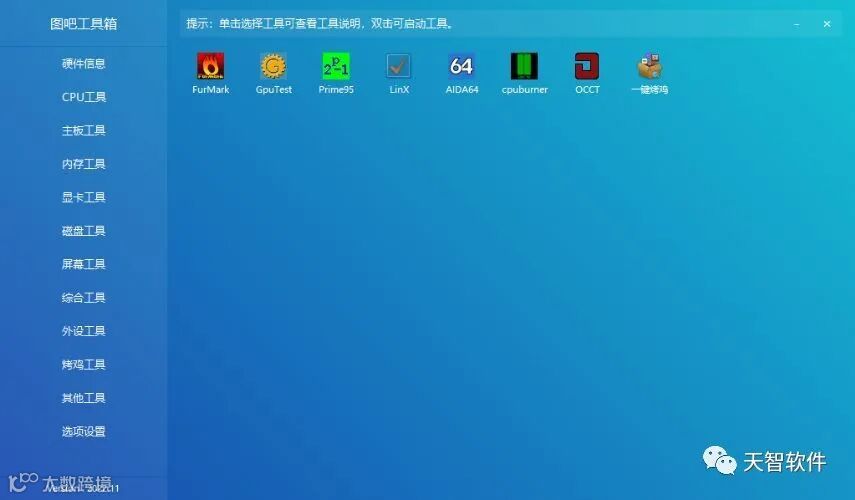Open the 屏幕工具 category
855x500 pixels.
83,264
